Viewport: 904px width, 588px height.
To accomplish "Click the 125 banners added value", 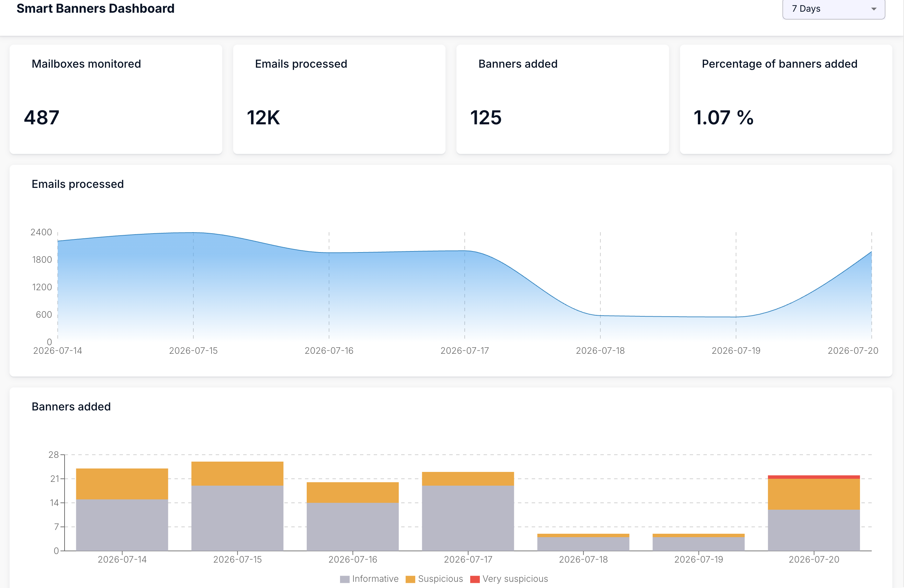I will pos(486,117).
